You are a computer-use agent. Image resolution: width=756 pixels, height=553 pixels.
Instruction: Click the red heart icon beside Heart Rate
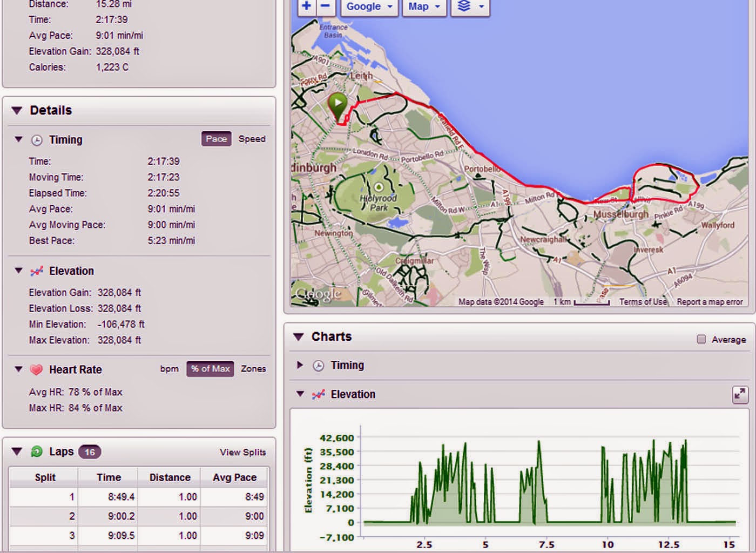click(36, 370)
